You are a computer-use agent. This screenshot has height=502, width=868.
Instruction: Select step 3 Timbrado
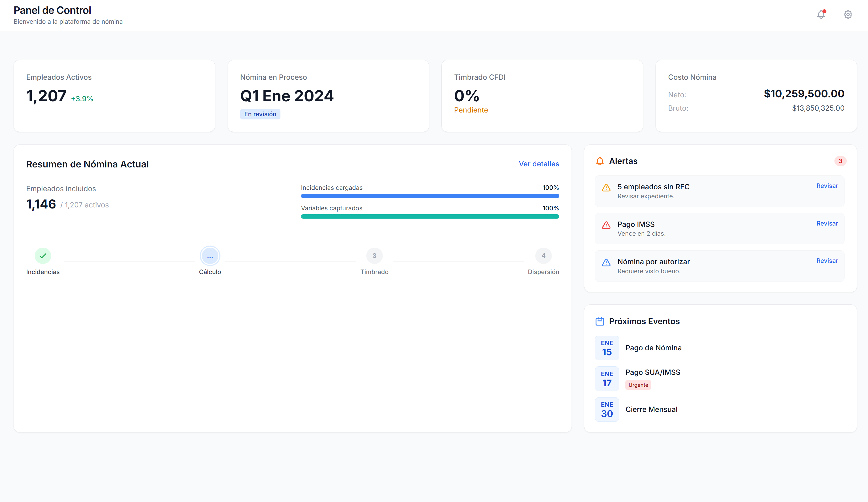(374, 256)
